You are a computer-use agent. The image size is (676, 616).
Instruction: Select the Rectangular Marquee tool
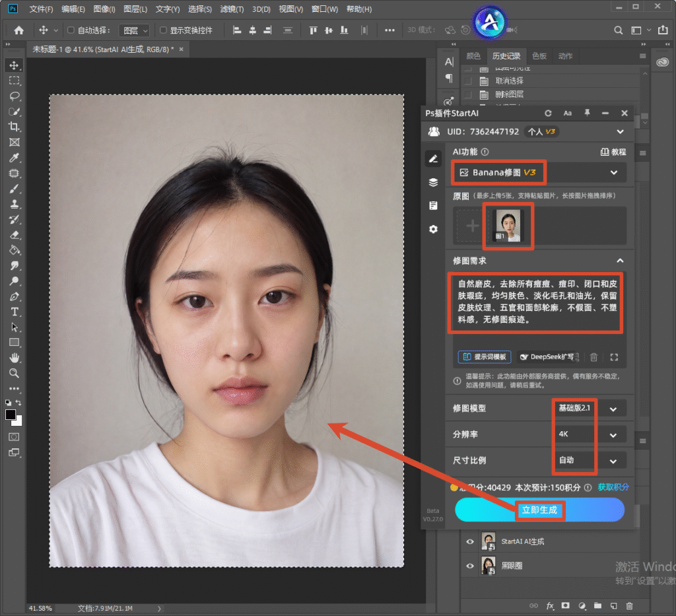[14, 81]
